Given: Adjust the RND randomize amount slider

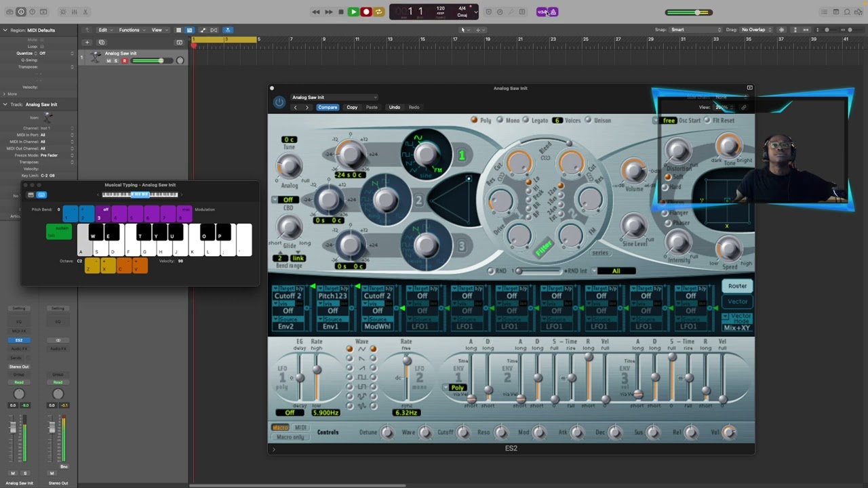Looking at the screenshot, I should [x=539, y=271].
